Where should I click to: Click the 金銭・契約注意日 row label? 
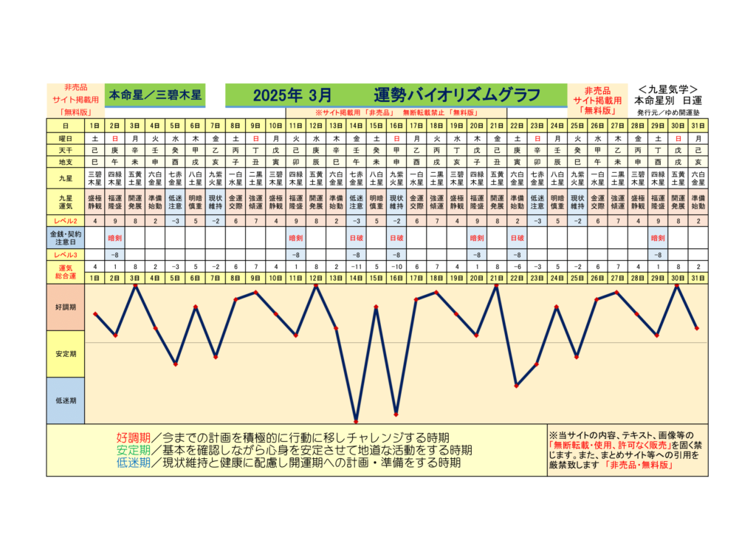(66, 238)
